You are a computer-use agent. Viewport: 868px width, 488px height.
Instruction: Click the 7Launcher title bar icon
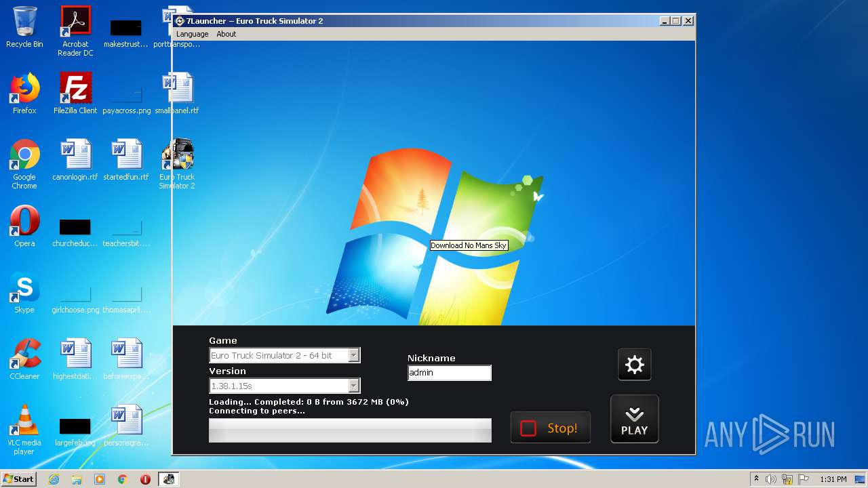pos(180,21)
